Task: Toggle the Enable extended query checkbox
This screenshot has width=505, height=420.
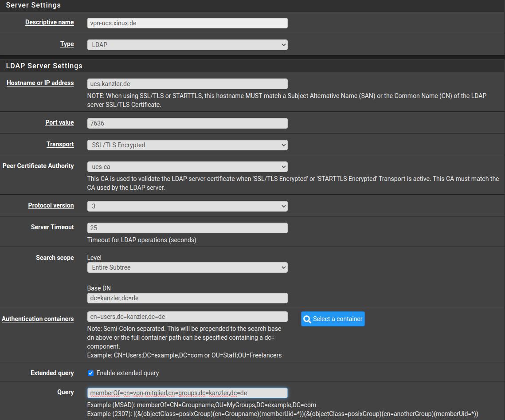Action: click(x=91, y=373)
